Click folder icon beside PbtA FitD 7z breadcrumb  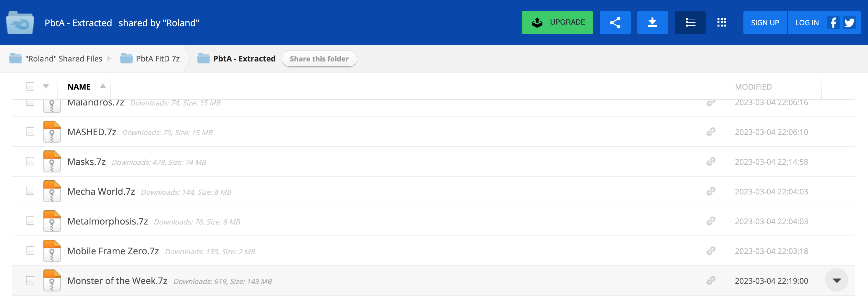click(126, 58)
